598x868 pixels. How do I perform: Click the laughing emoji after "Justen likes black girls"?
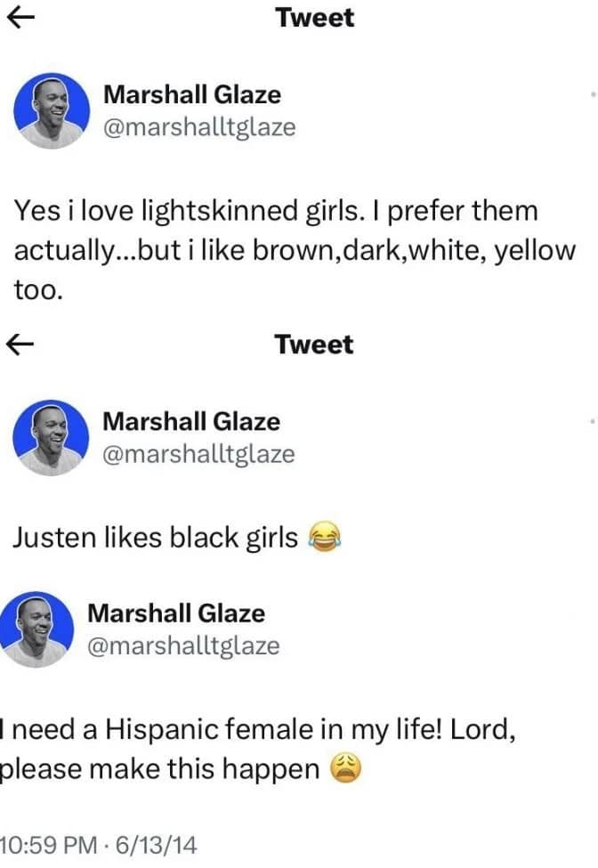coord(326,537)
